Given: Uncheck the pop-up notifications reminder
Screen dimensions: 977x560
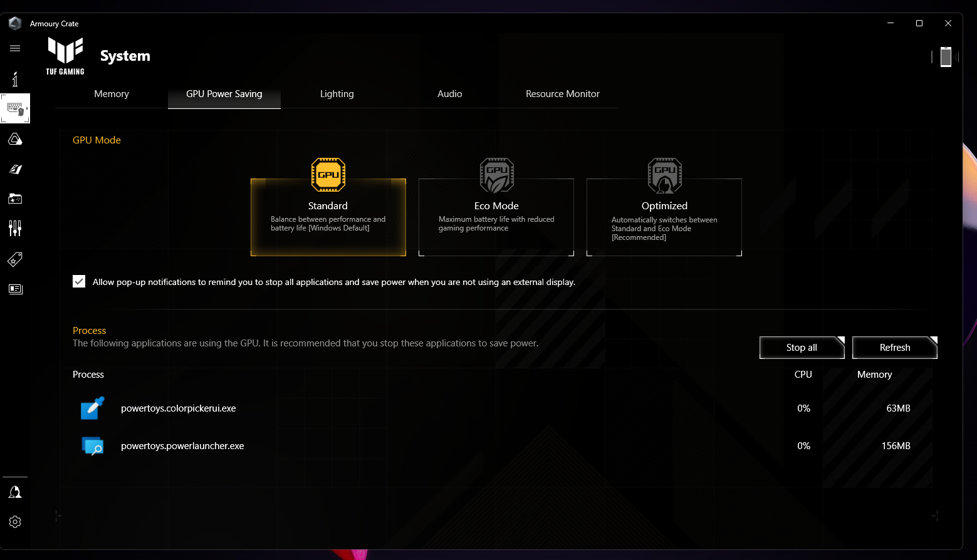Looking at the screenshot, I should [x=78, y=281].
